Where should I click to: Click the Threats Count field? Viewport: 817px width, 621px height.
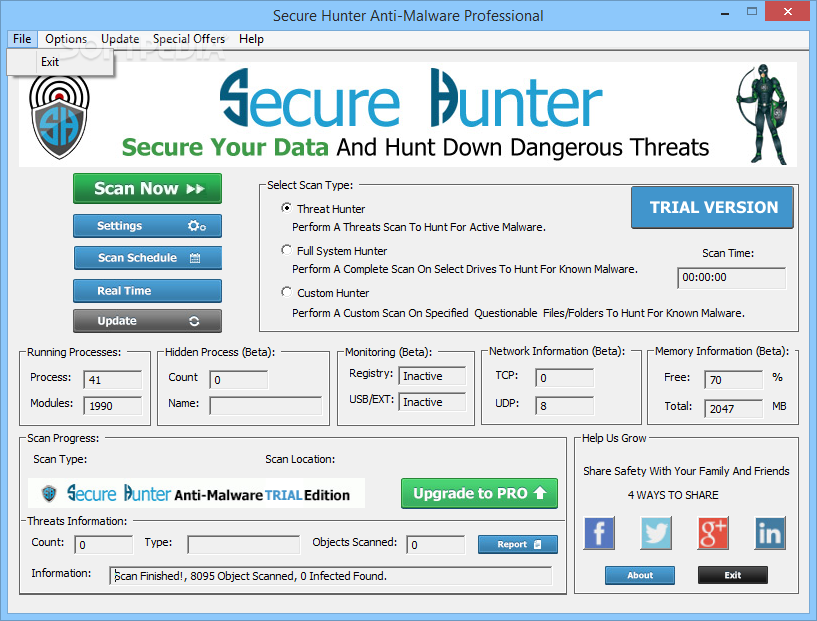click(x=104, y=545)
